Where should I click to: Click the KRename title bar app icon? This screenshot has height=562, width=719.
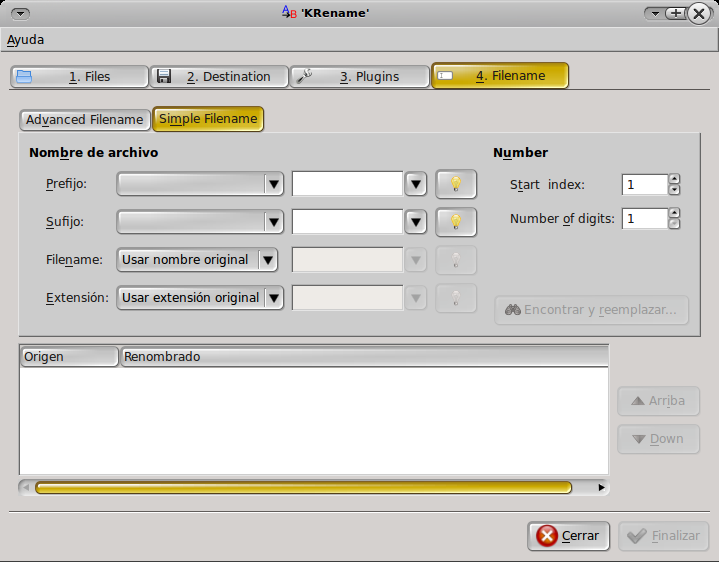pos(289,12)
